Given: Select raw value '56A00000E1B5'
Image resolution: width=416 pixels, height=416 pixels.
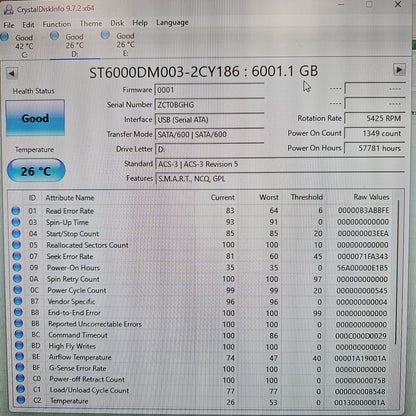Looking at the screenshot, I should (x=362, y=268).
